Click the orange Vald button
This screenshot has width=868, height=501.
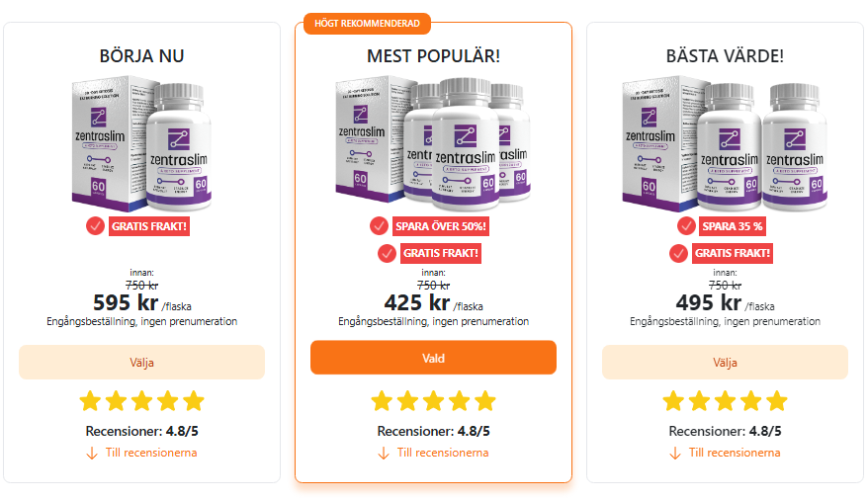[433, 358]
